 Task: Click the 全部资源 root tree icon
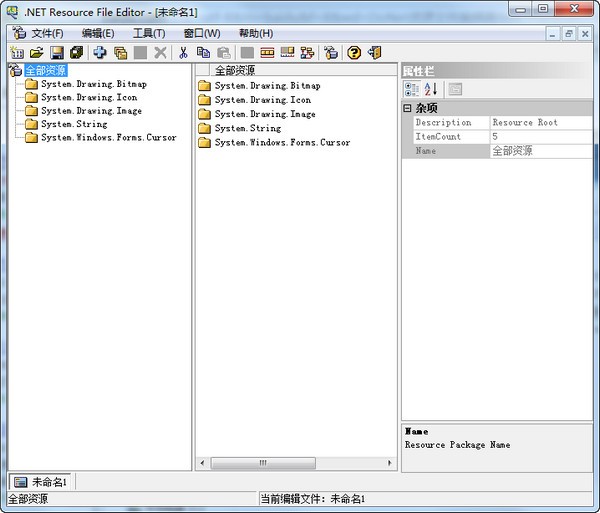15,70
